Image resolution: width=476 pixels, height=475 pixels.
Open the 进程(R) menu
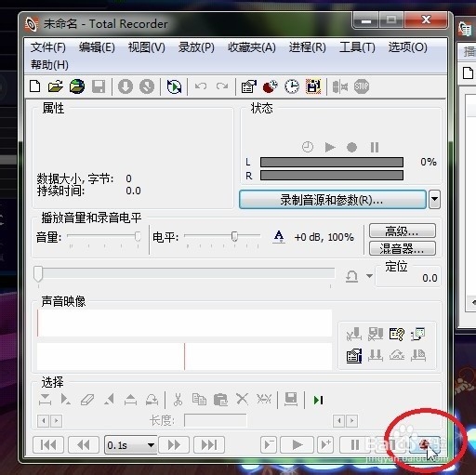tap(308, 47)
